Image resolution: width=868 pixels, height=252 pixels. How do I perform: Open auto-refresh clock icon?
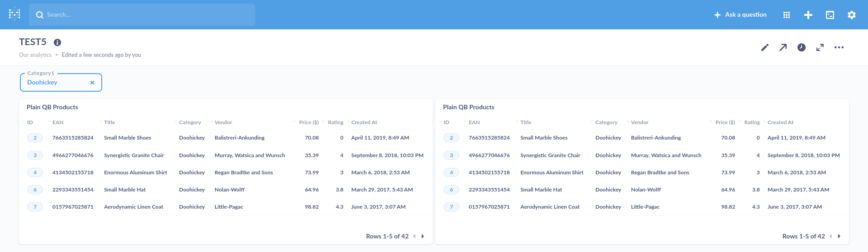tap(802, 47)
